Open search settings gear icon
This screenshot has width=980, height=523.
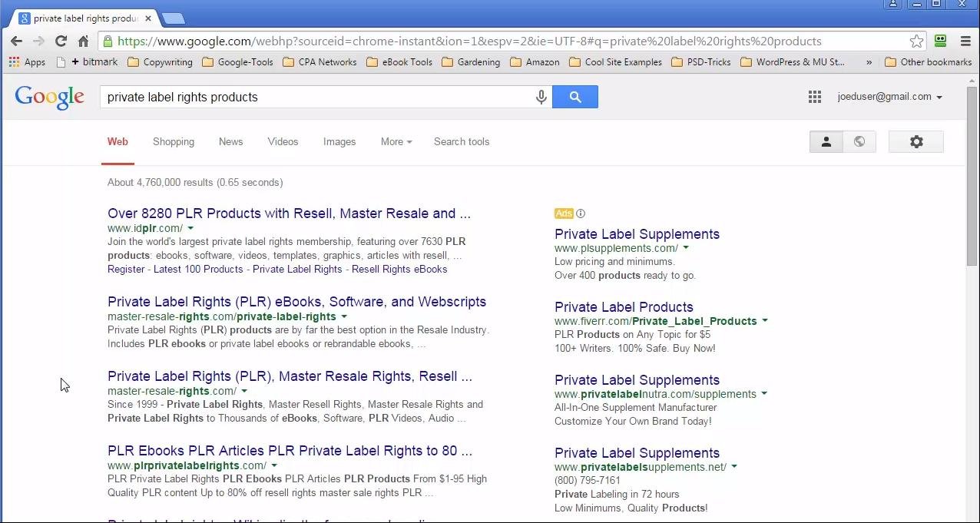point(915,142)
